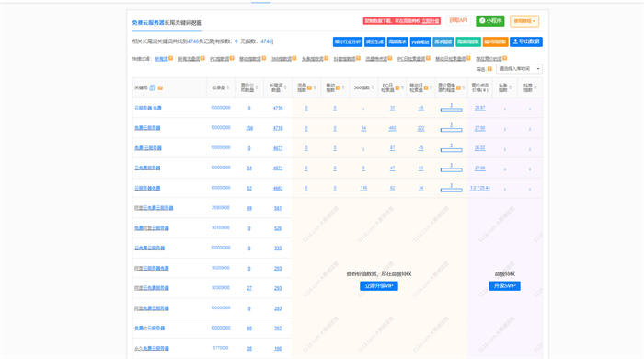Click the green 小程序 button
644x359 pixels.
coord(490,21)
